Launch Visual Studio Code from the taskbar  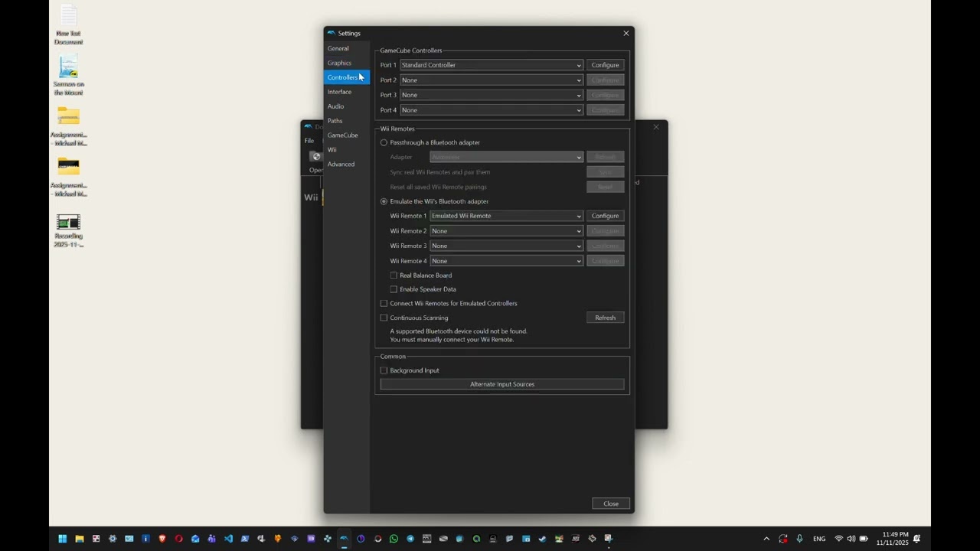click(x=228, y=539)
